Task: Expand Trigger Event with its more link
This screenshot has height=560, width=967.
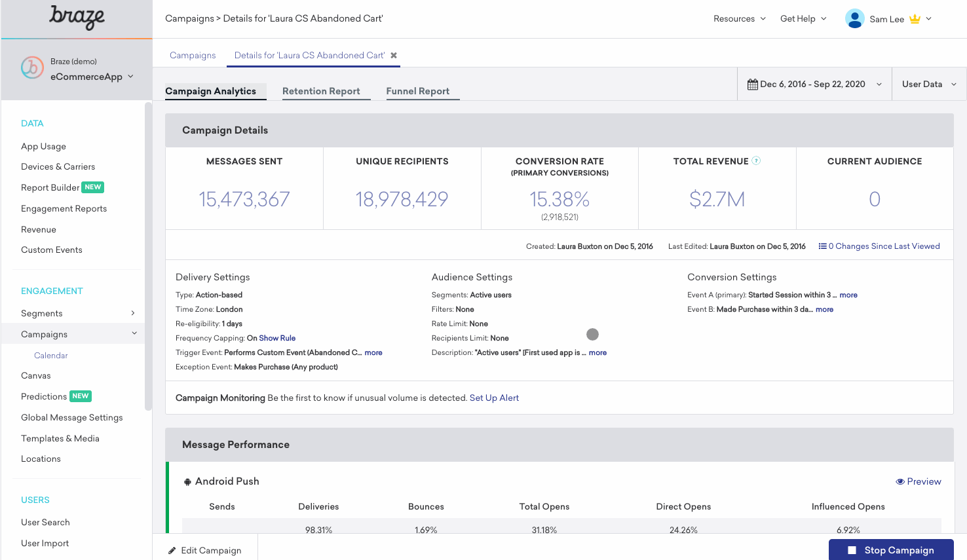Action: click(373, 352)
